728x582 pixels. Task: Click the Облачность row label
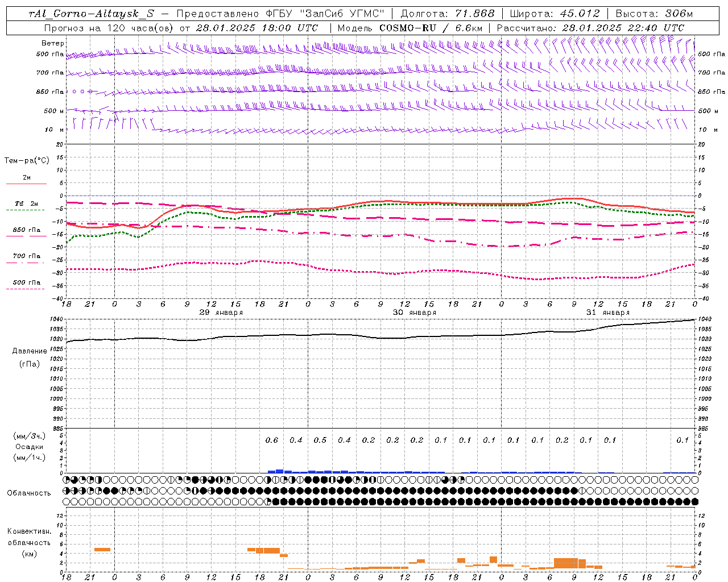[x=29, y=493]
